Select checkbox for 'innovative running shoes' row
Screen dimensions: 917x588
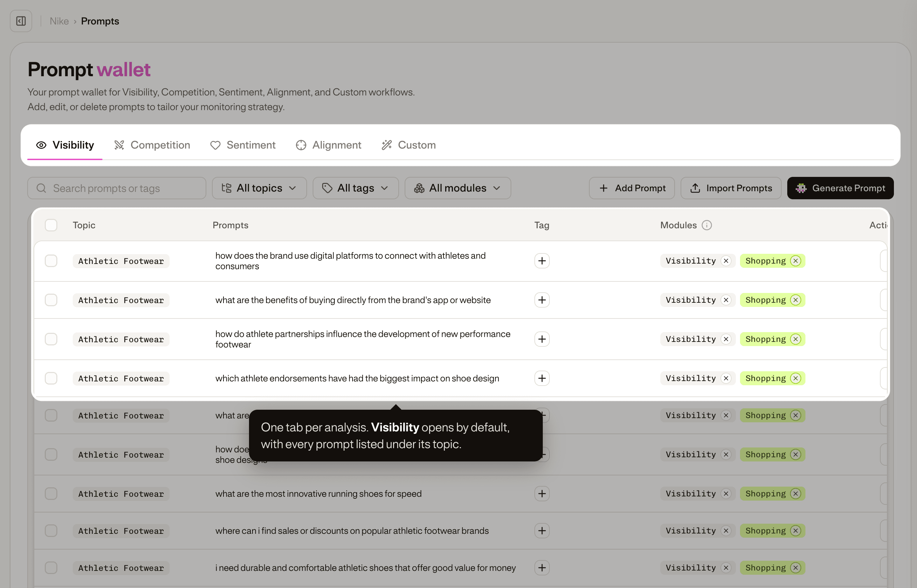[x=51, y=494]
